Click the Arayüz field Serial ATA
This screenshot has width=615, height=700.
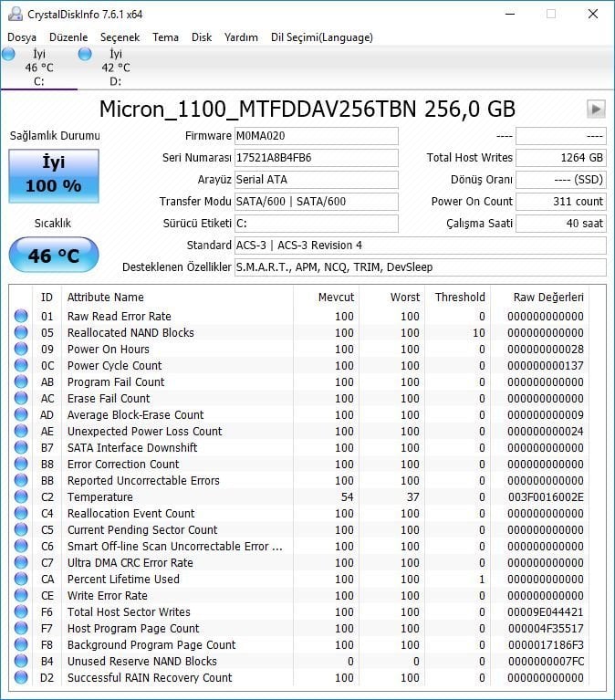point(317,180)
